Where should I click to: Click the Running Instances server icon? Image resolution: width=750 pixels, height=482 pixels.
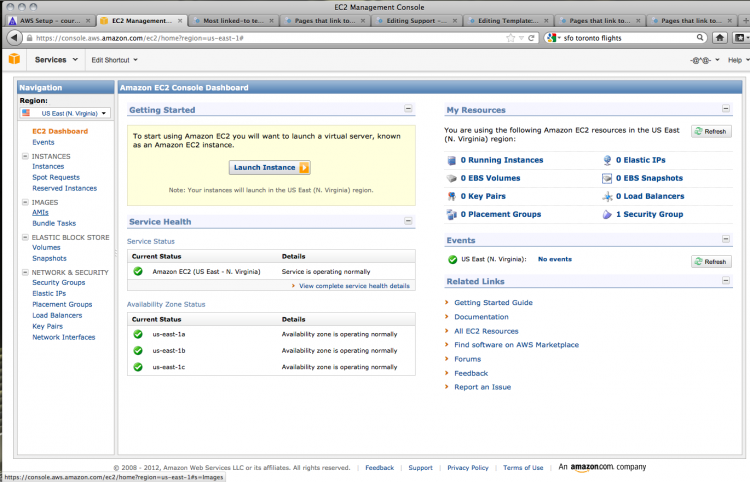(x=452, y=160)
